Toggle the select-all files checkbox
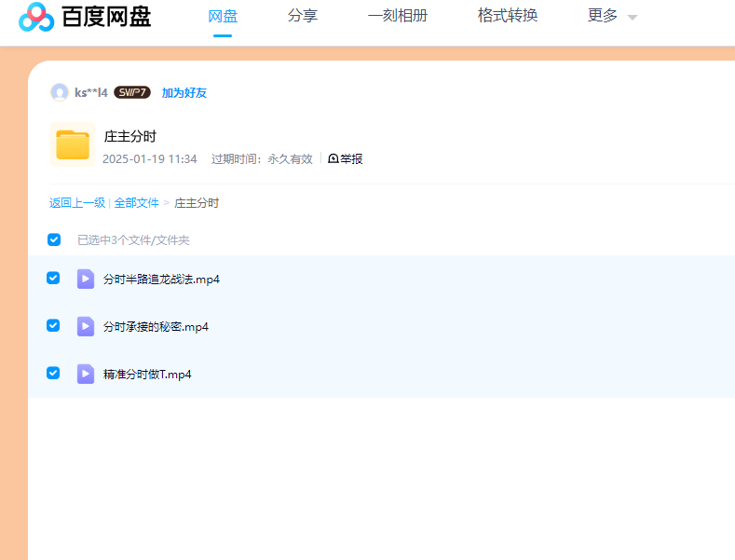 54,239
